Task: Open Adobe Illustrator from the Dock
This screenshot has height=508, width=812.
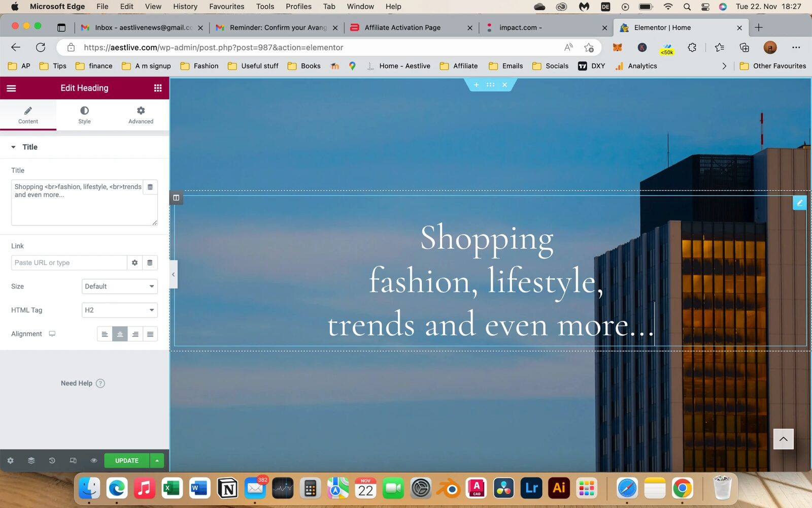Action: pyautogui.click(x=559, y=488)
